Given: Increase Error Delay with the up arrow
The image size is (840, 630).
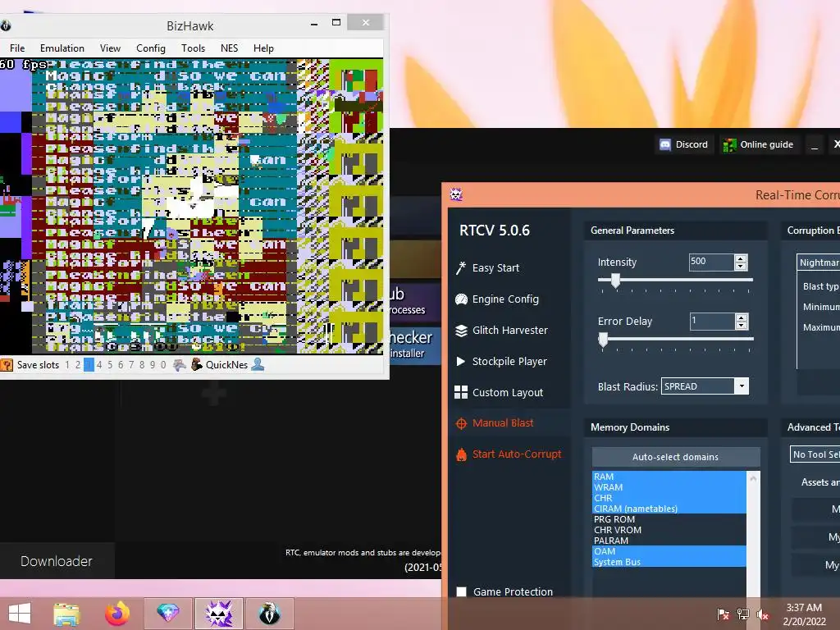Looking at the screenshot, I should click(741, 317).
